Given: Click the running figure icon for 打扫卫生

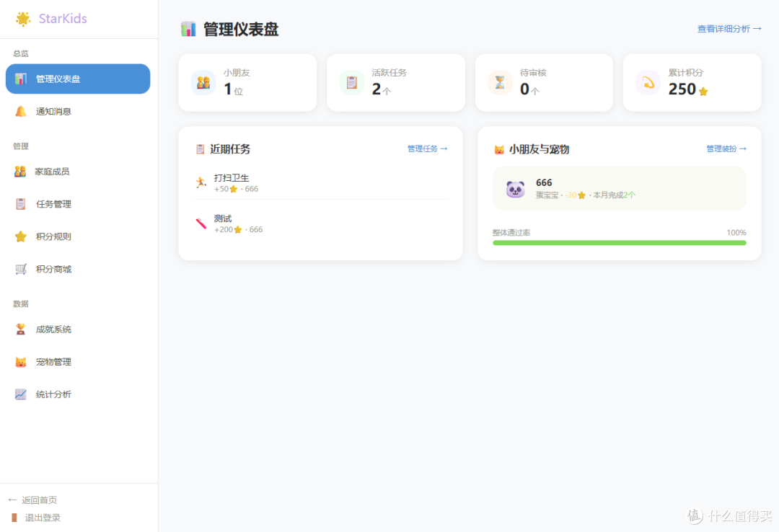Looking at the screenshot, I should coord(201,182).
